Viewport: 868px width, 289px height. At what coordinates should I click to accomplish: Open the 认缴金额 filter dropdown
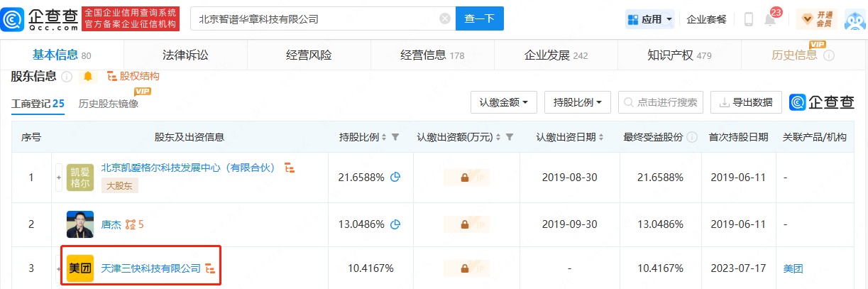pos(503,102)
